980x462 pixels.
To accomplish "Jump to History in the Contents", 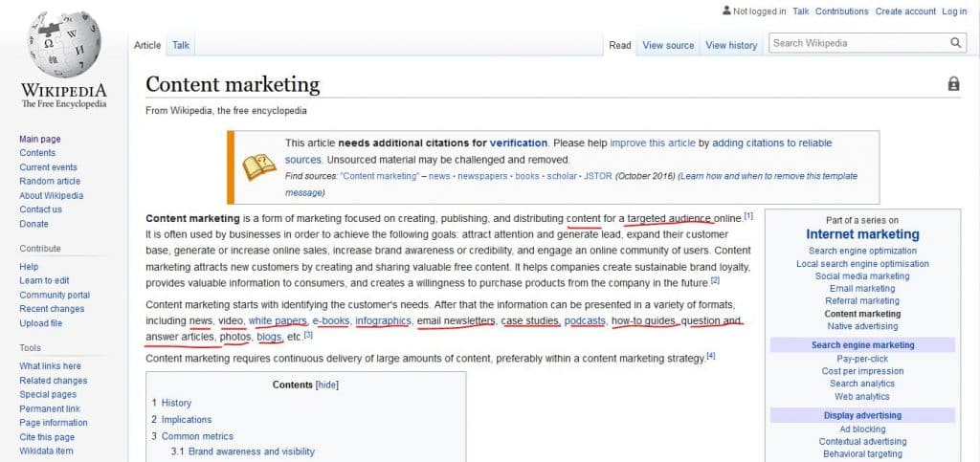I will pyautogui.click(x=176, y=403).
